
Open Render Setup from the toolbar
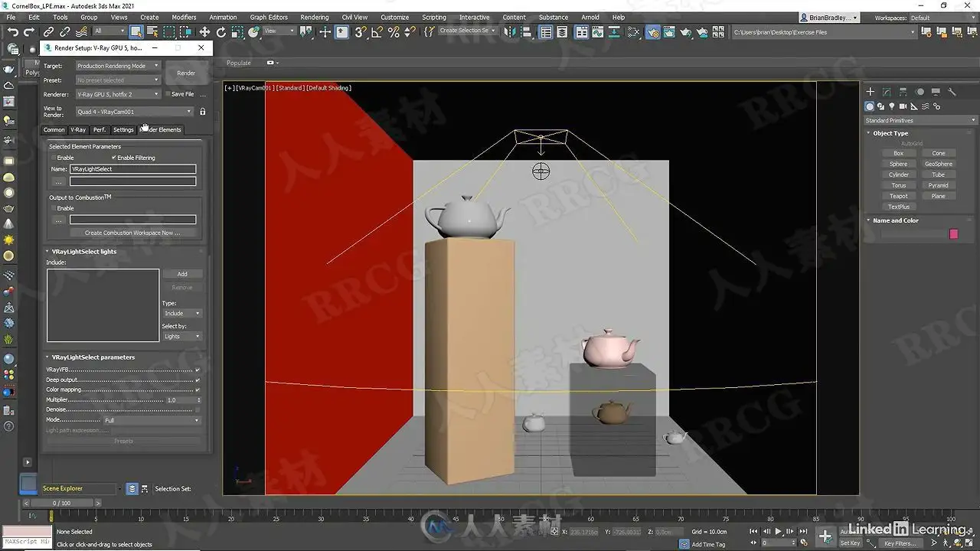653,32
